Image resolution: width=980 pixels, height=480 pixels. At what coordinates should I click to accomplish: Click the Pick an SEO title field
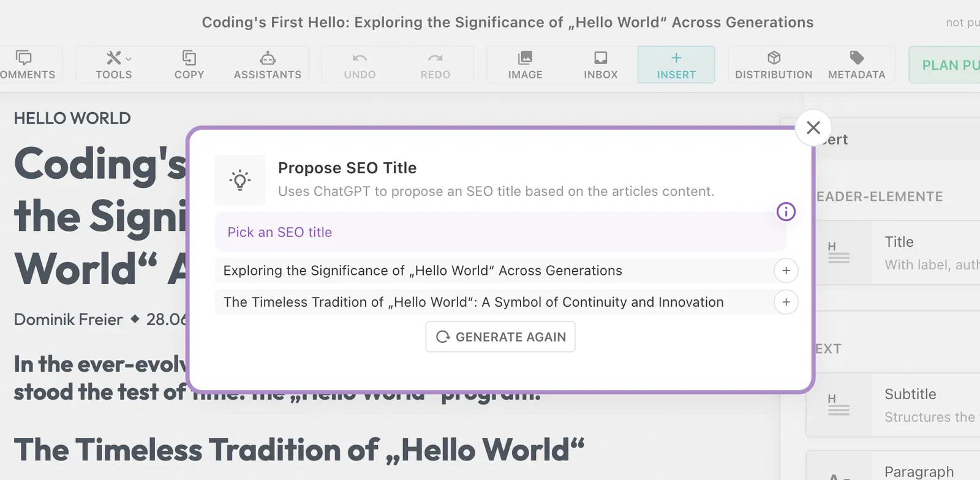pyautogui.click(x=500, y=232)
